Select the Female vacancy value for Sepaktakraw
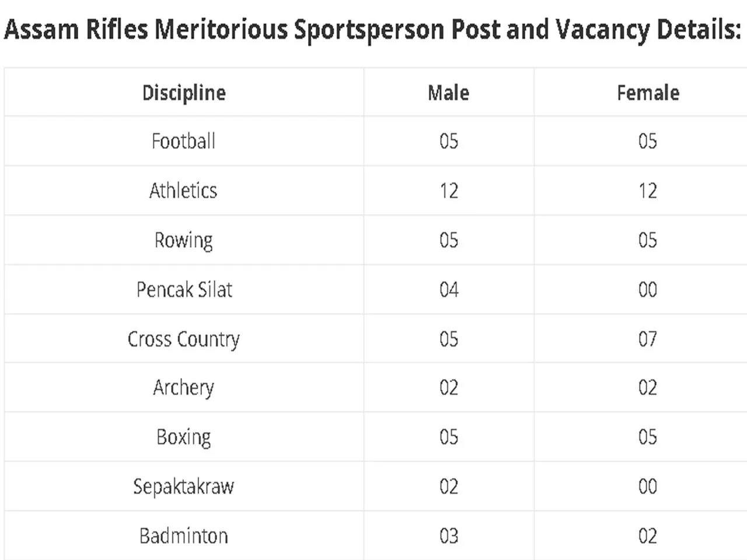 coord(648,487)
